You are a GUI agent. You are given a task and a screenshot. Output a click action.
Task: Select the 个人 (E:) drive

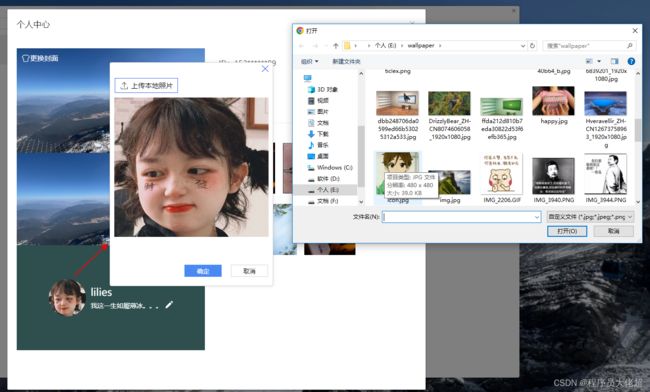point(324,190)
